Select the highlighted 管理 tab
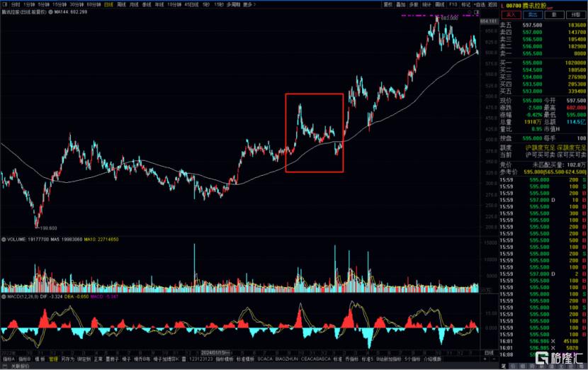Screen dimensions: 588x370 (53, 359)
